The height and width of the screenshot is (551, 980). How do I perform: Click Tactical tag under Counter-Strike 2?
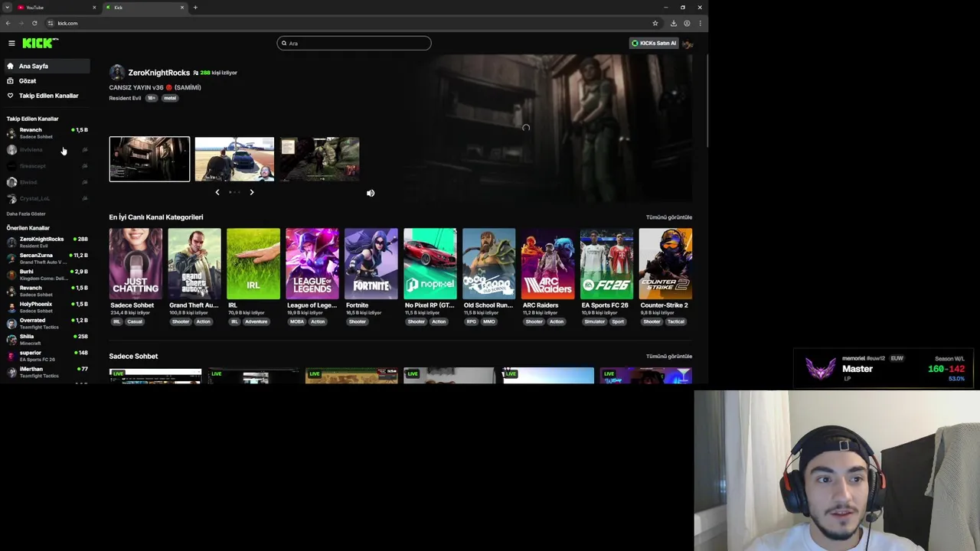(x=675, y=321)
